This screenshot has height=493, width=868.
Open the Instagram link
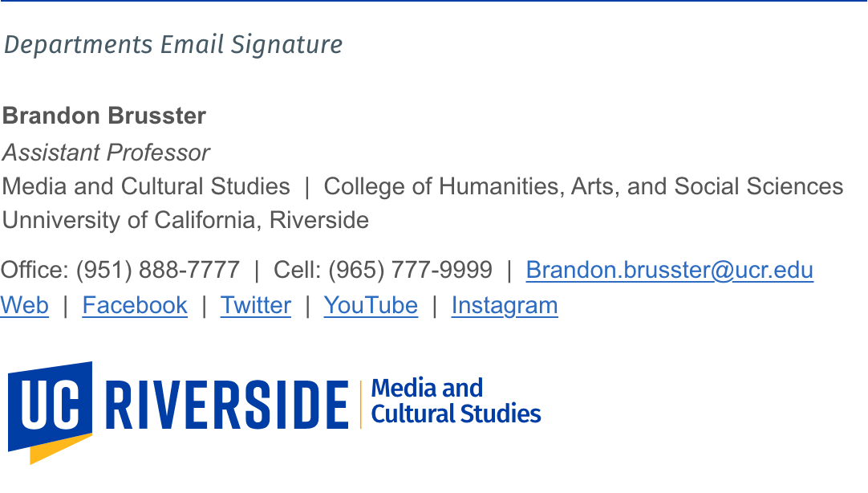[505, 306]
